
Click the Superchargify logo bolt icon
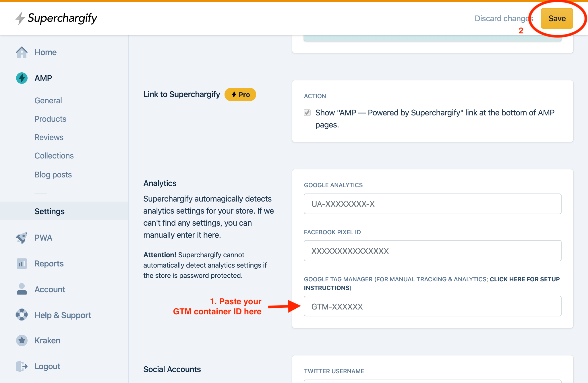click(x=20, y=18)
